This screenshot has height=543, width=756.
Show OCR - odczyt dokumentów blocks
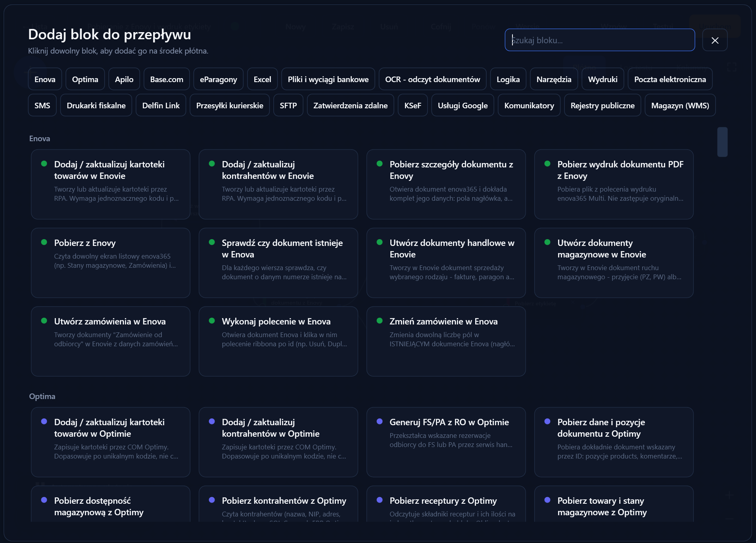coord(432,79)
